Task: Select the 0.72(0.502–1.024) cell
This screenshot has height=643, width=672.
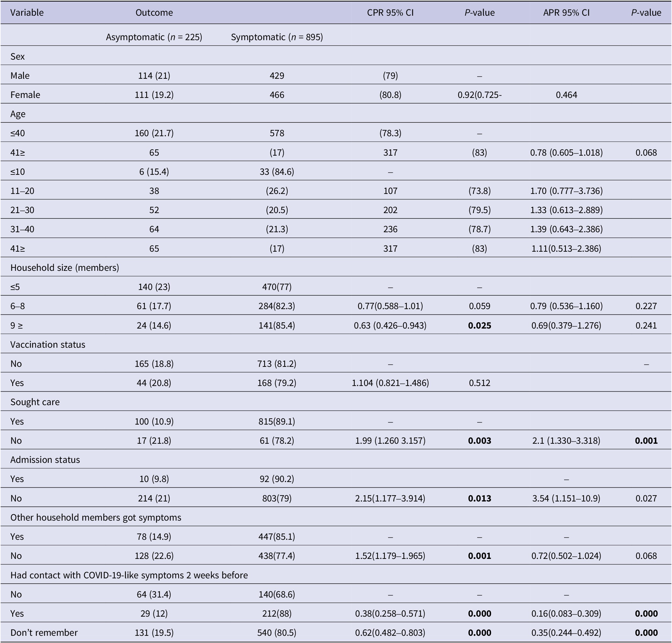Action: [x=567, y=555]
